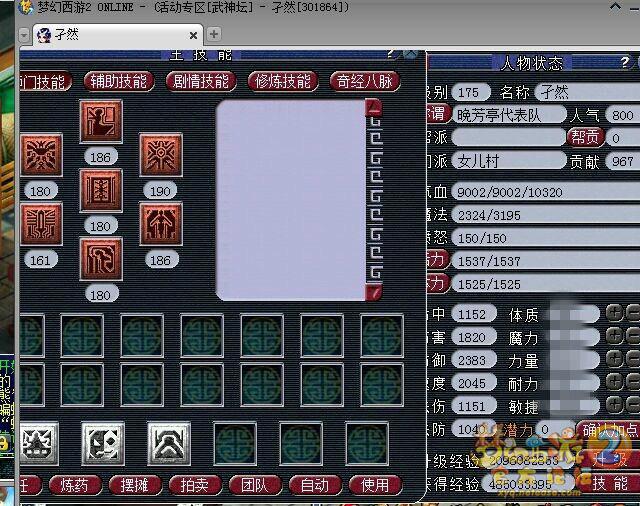The image size is (640, 506).
Task: Click the 炼药 button
Action: (75, 485)
